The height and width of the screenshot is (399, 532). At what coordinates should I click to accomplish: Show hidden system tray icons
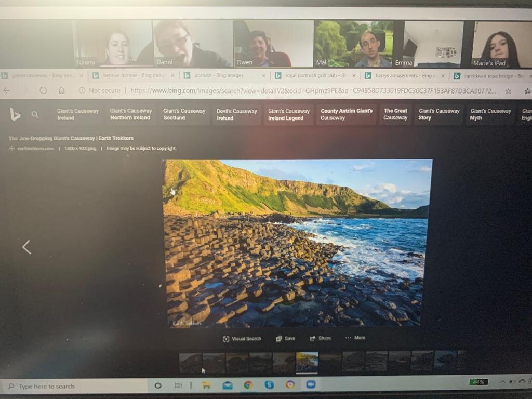click(x=502, y=382)
